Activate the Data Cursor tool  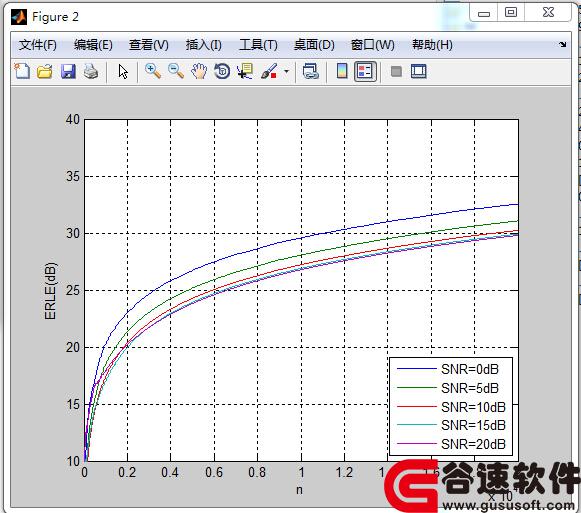click(245, 71)
